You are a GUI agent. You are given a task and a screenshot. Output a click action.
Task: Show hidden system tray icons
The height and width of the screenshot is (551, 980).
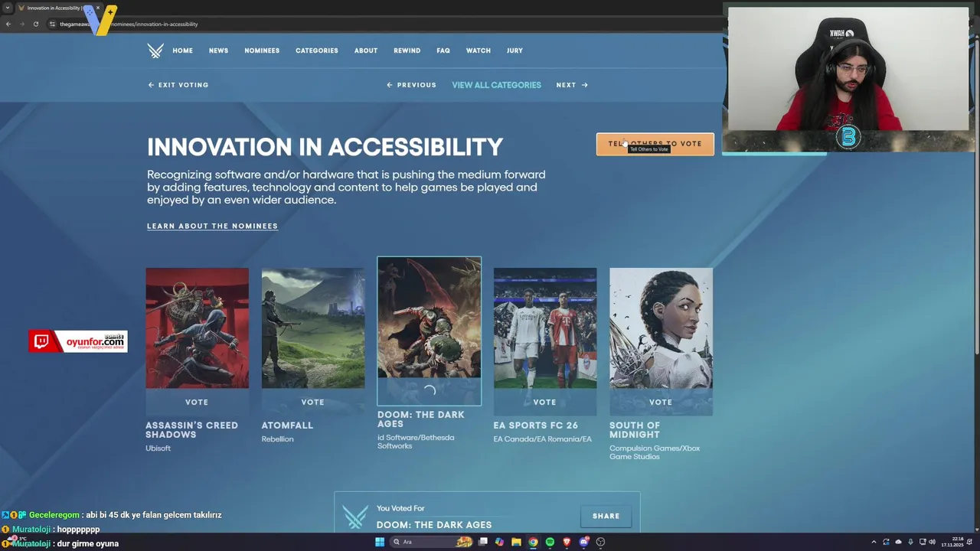tap(874, 542)
